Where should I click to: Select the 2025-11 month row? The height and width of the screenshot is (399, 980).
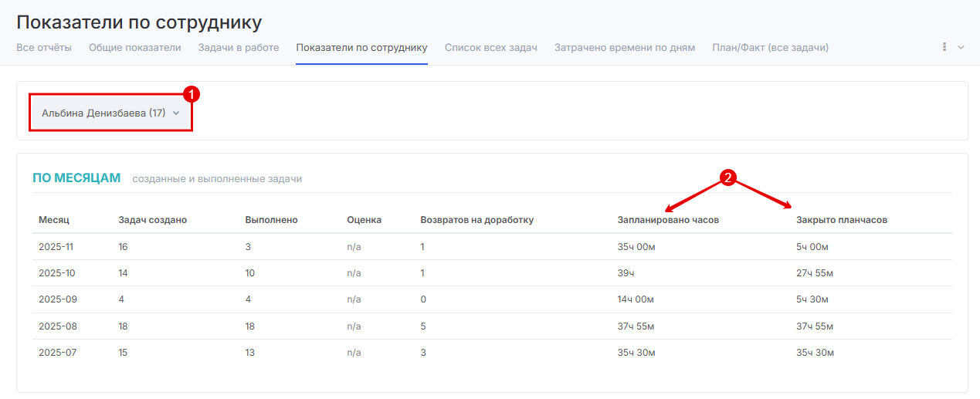(x=58, y=247)
